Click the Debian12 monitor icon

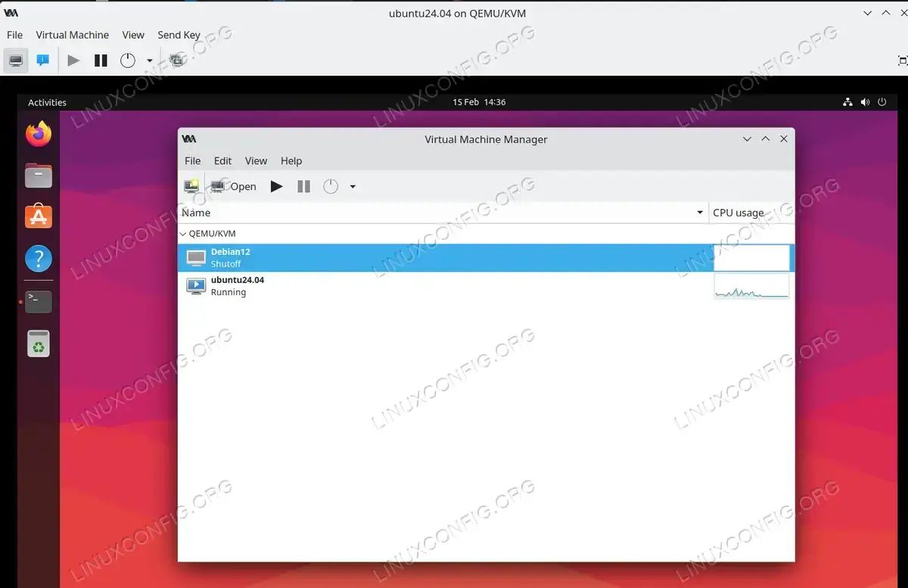coord(196,258)
